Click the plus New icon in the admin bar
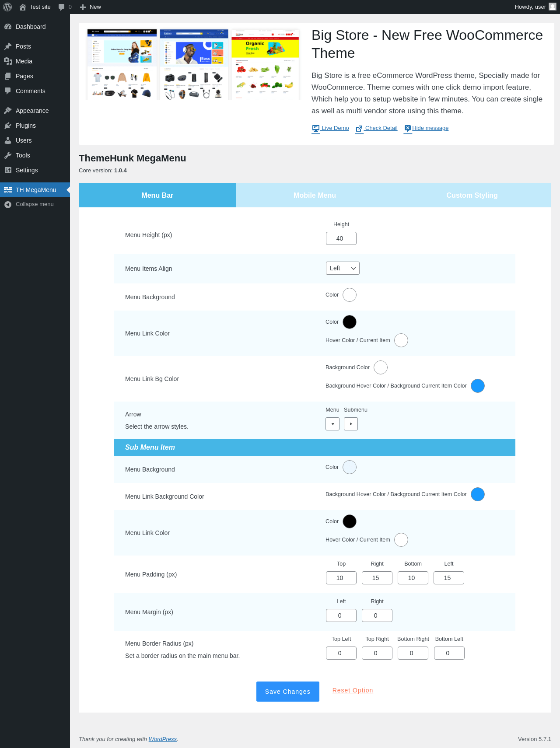This screenshot has height=748, width=560. coord(83,7)
